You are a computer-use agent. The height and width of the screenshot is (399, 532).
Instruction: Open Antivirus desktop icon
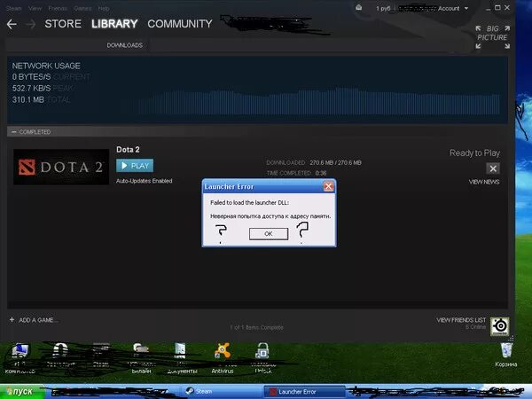pos(223,358)
